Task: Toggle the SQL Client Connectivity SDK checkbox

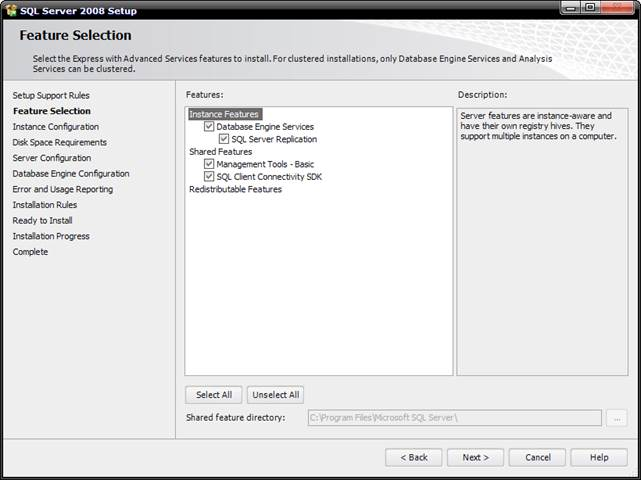Action: pyautogui.click(x=209, y=177)
